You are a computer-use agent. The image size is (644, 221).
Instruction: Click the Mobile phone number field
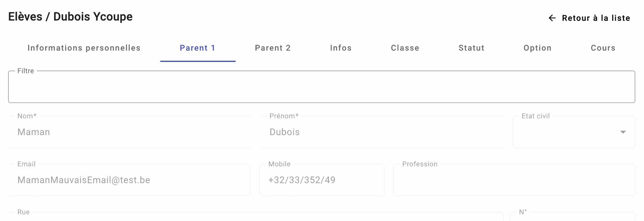(321, 180)
